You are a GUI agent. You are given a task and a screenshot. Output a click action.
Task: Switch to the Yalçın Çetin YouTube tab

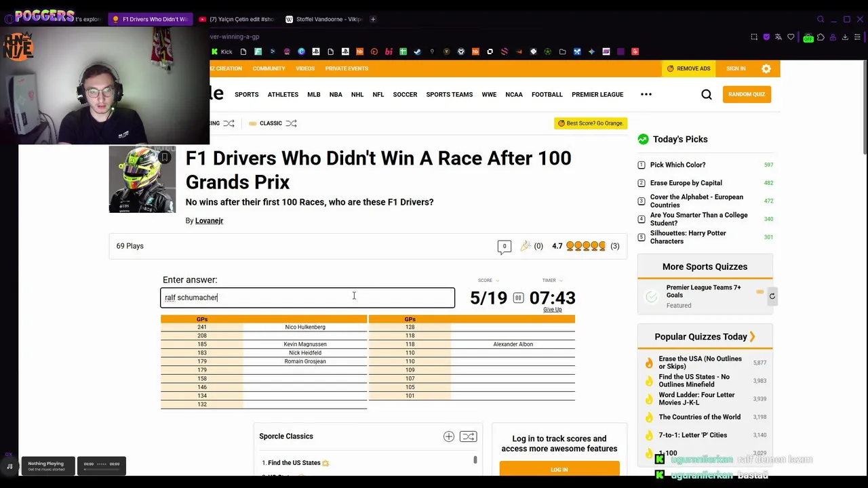click(237, 19)
